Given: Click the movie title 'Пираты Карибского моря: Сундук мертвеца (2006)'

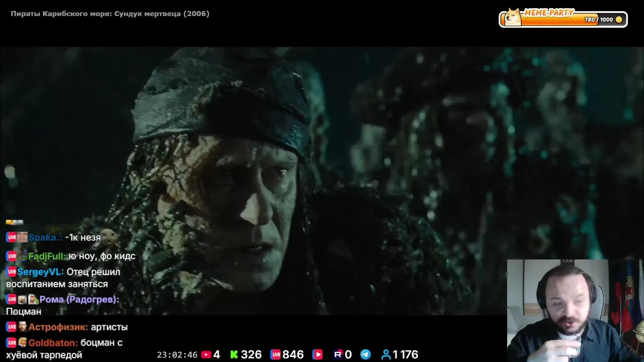Looking at the screenshot, I should (110, 14).
